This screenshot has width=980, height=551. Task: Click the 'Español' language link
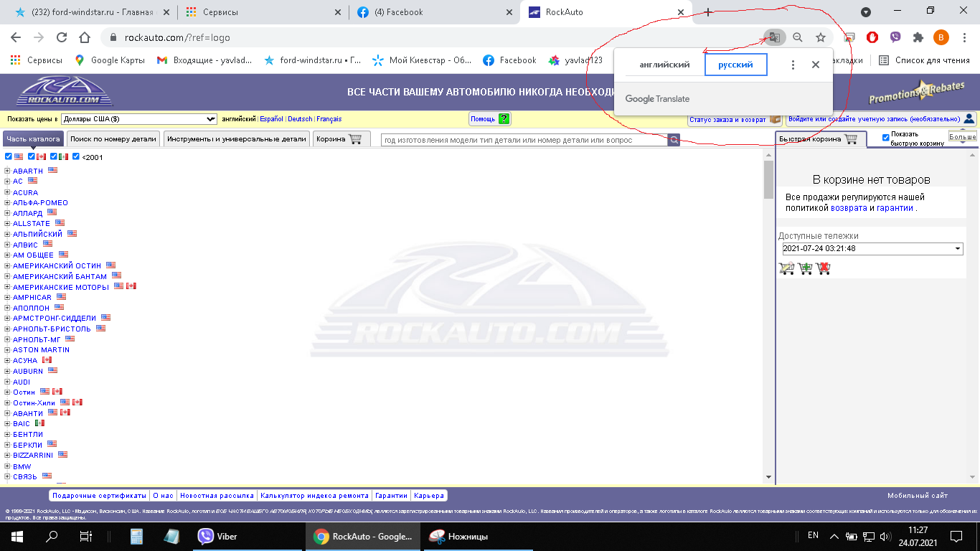[271, 119]
